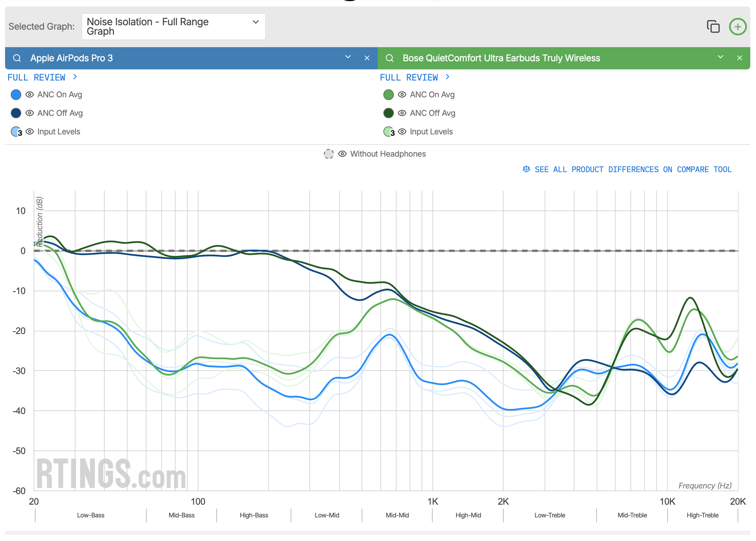Open the Selected Graph dropdown
Image resolution: width=756 pixels, height=541 pixels.
(x=173, y=27)
